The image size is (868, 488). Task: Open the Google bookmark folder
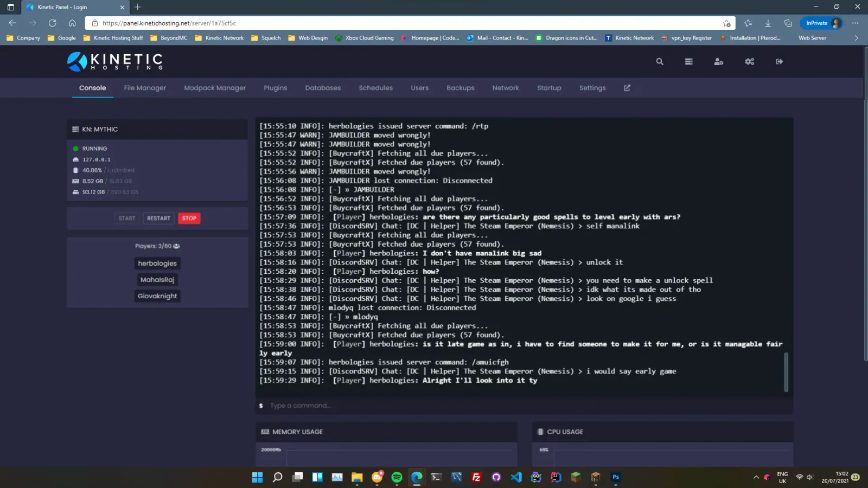(62, 38)
